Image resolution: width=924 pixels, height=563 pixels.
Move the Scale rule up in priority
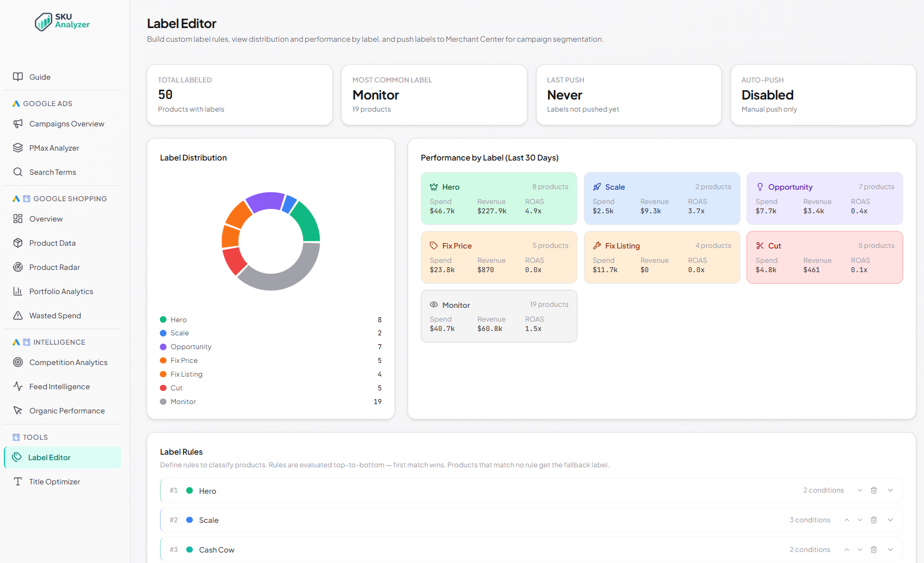tap(847, 520)
